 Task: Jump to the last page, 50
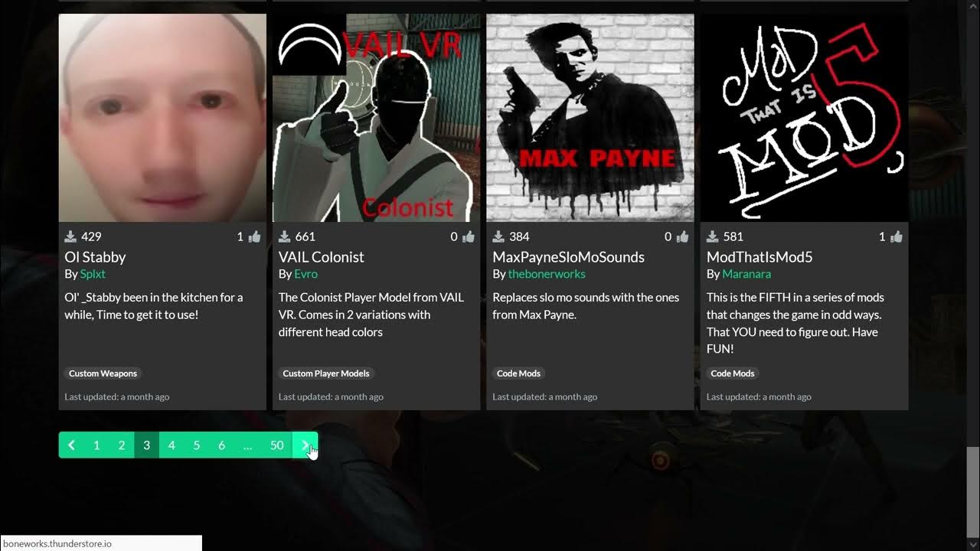pos(277,445)
